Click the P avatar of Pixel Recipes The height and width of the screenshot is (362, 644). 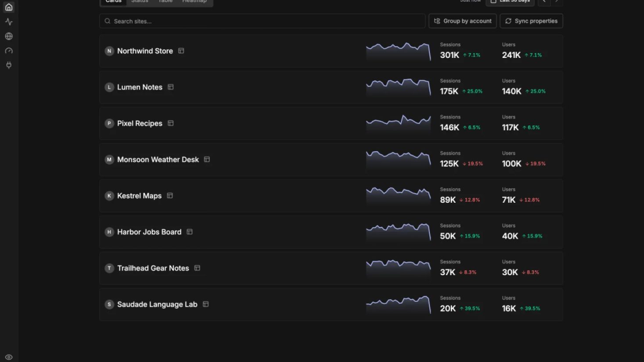109,123
